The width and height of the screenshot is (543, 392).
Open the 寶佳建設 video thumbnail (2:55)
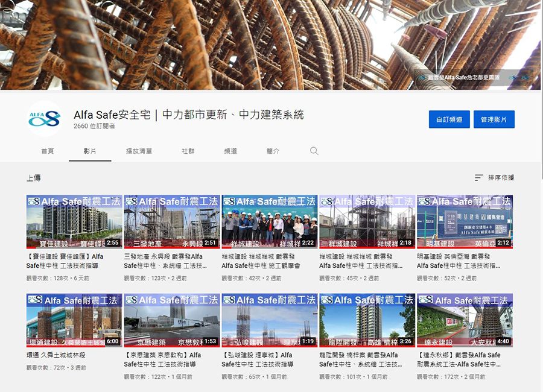[x=74, y=221]
